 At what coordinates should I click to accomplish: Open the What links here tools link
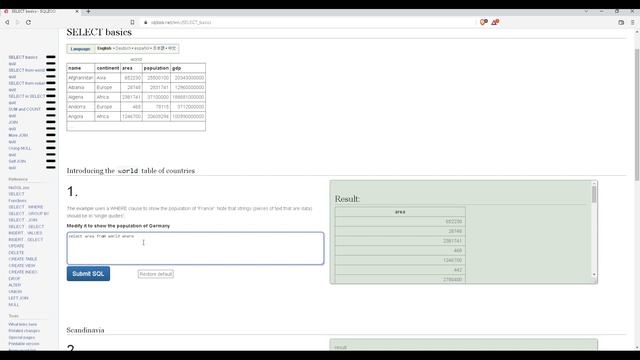tap(22, 324)
